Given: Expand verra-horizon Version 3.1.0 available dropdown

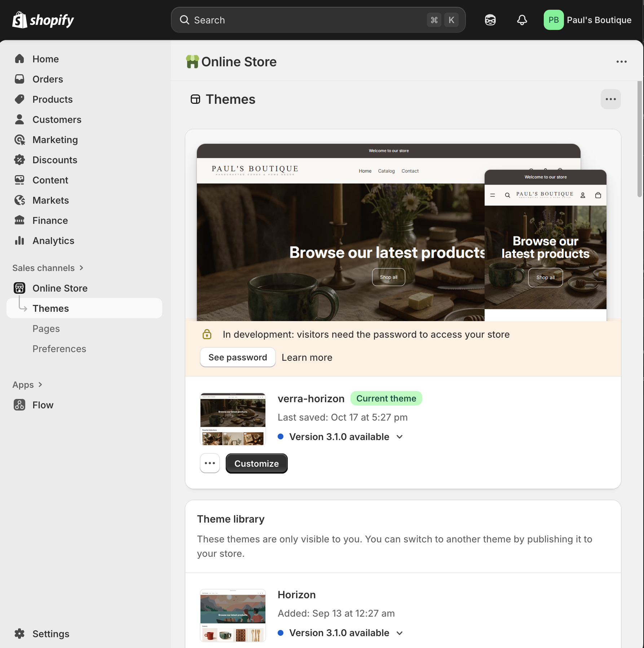Looking at the screenshot, I should [400, 437].
